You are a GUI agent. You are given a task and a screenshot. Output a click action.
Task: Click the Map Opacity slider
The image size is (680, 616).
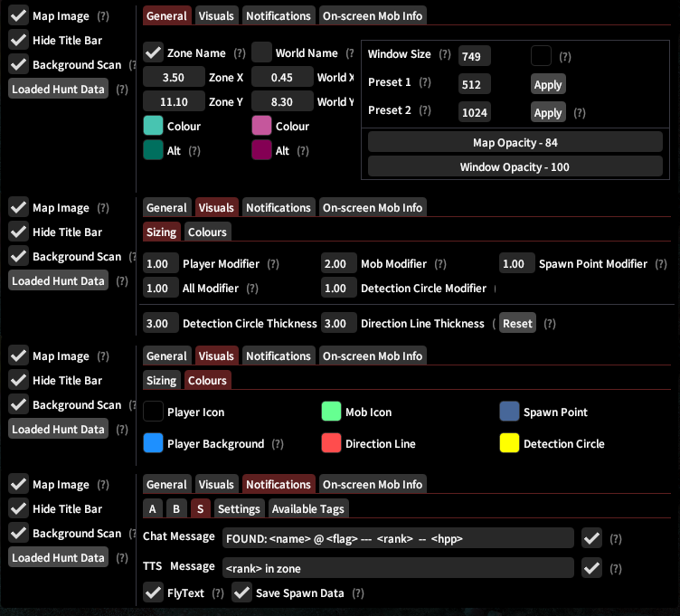[x=515, y=143]
